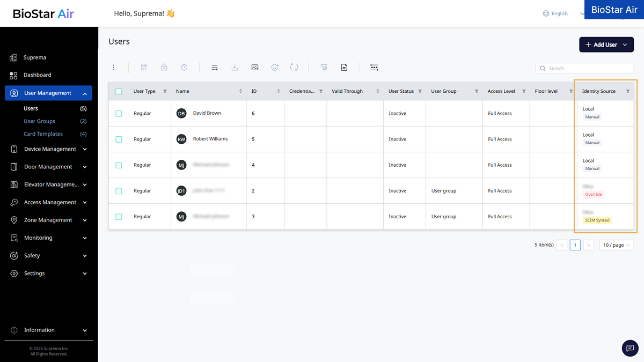Open the Add User dropdown button

coord(606,45)
